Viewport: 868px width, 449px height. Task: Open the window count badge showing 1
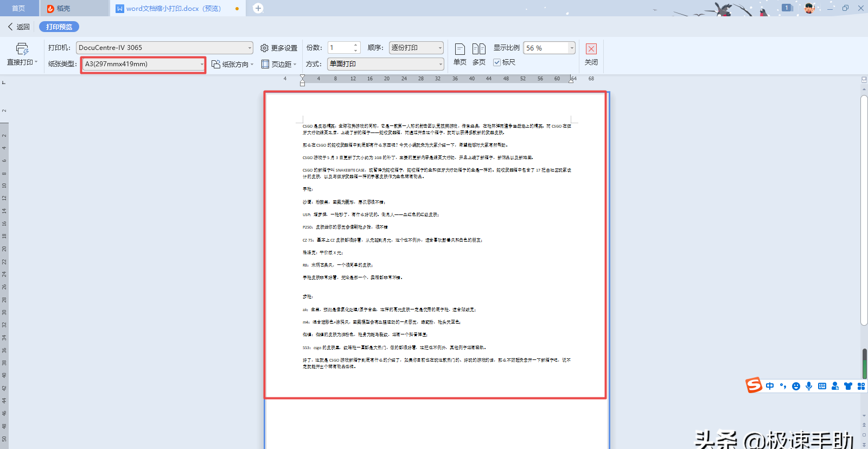coord(787,8)
